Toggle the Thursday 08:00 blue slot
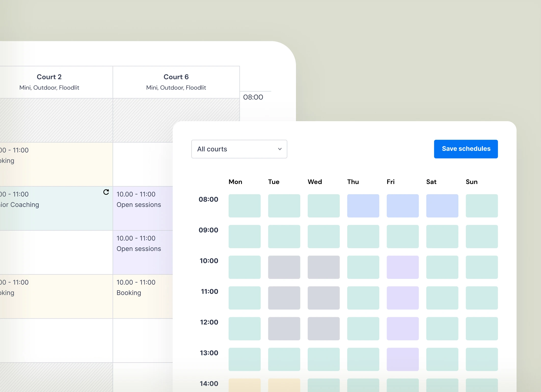This screenshot has width=541, height=392. coord(363,206)
